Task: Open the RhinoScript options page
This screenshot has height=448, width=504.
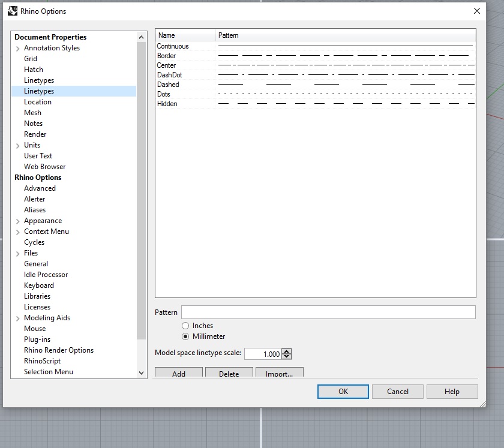Action: click(x=42, y=361)
